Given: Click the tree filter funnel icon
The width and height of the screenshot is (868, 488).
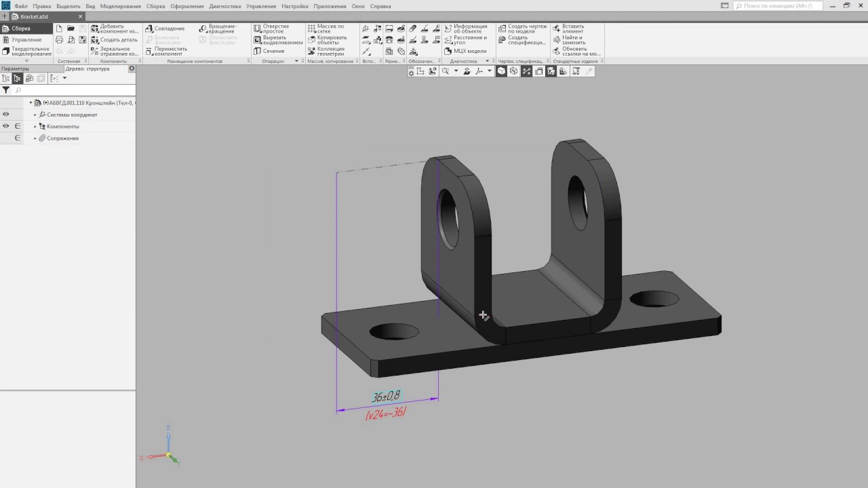Looking at the screenshot, I should (x=6, y=90).
